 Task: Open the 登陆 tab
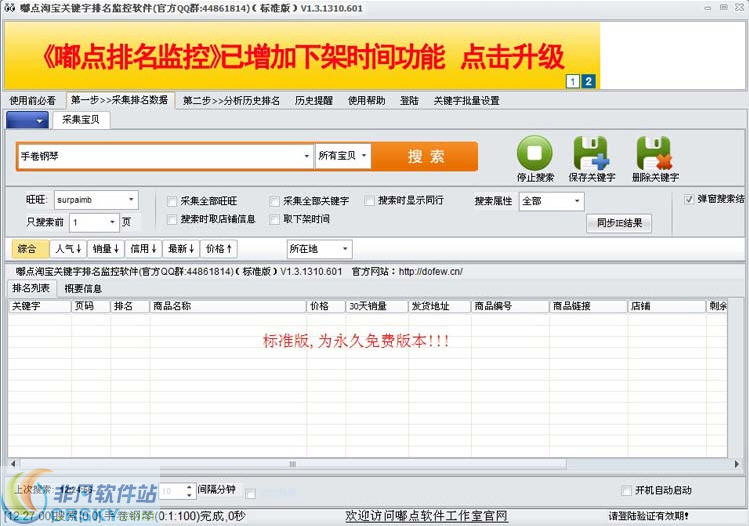tap(409, 101)
